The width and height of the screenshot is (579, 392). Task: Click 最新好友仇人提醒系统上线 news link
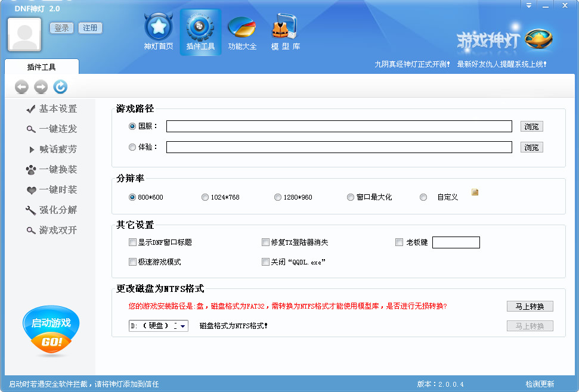click(x=502, y=64)
